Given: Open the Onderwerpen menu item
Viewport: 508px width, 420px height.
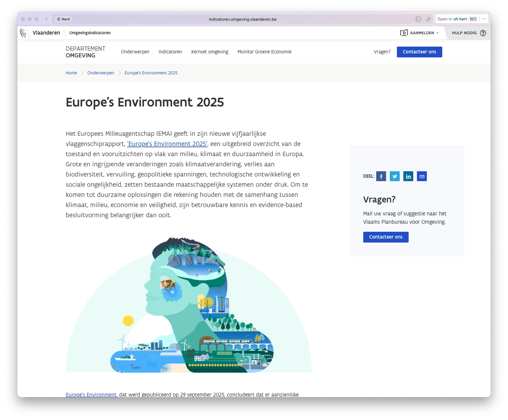Looking at the screenshot, I should pyautogui.click(x=135, y=52).
